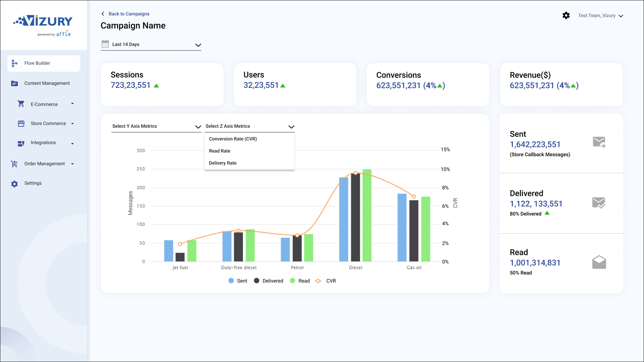The image size is (644, 362).
Task: Click the Diesel green Read bar
Action: tap(367, 215)
